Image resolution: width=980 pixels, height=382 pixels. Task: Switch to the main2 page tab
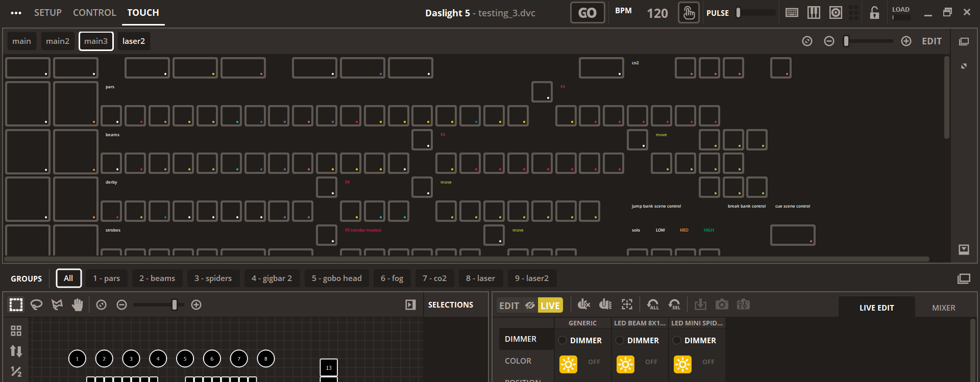coord(58,41)
